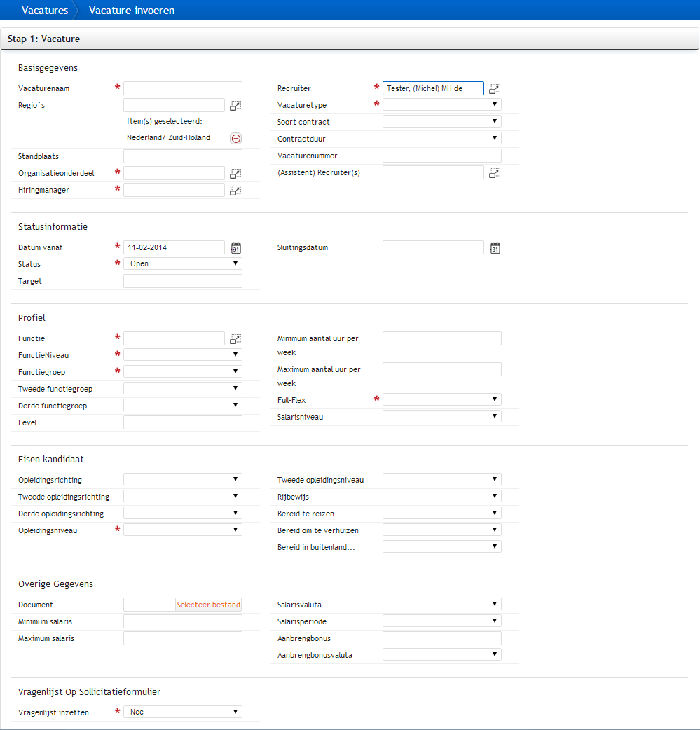Open calendar for Sluitingsdatum
The width and height of the screenshot is (700, 730).
tap(495, 248)
